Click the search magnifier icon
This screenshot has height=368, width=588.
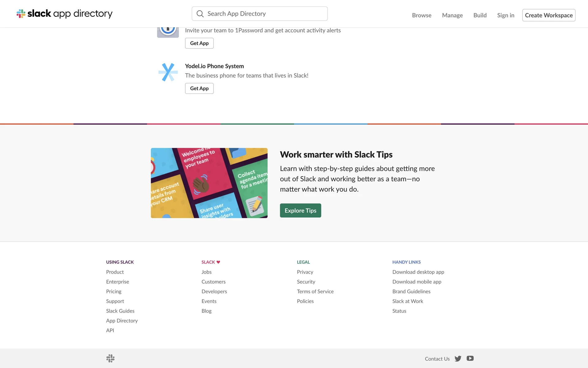pos(200,14)
